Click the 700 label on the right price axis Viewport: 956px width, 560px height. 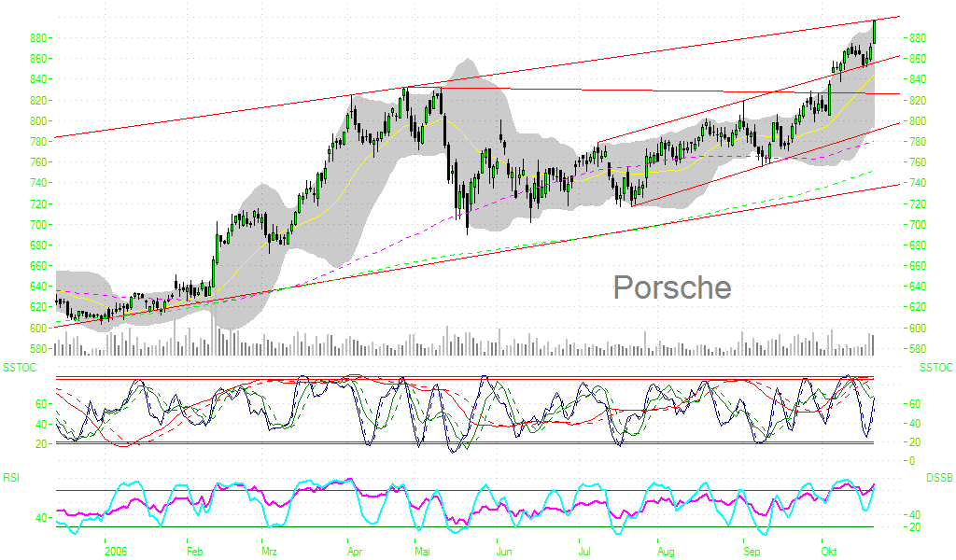click(918, 224)
